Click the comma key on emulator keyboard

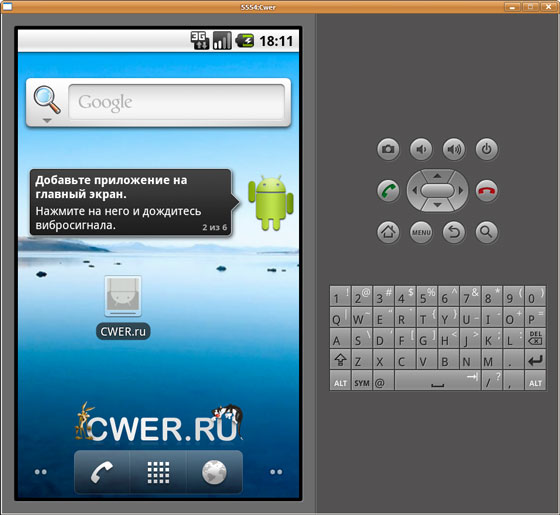[x=514, y=381]
